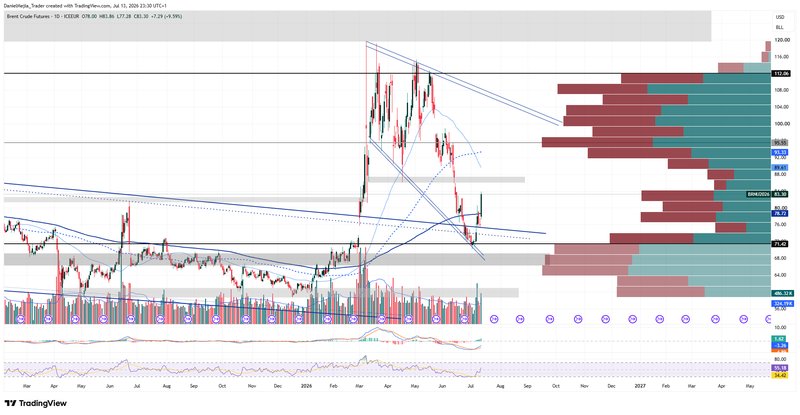The height and width of the screenshot is (415, 800).
Task: Click the 120.00 price scale value
Action: [782, 40]
